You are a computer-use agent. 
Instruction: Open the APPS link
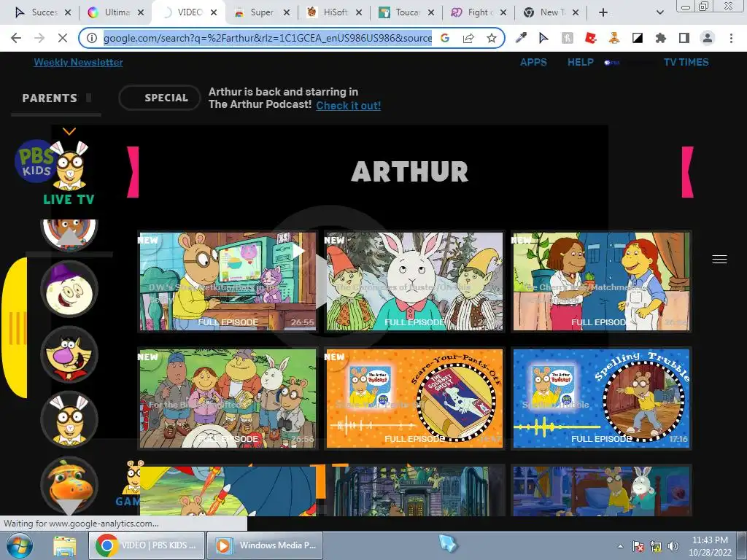click(x=533, y=62)
